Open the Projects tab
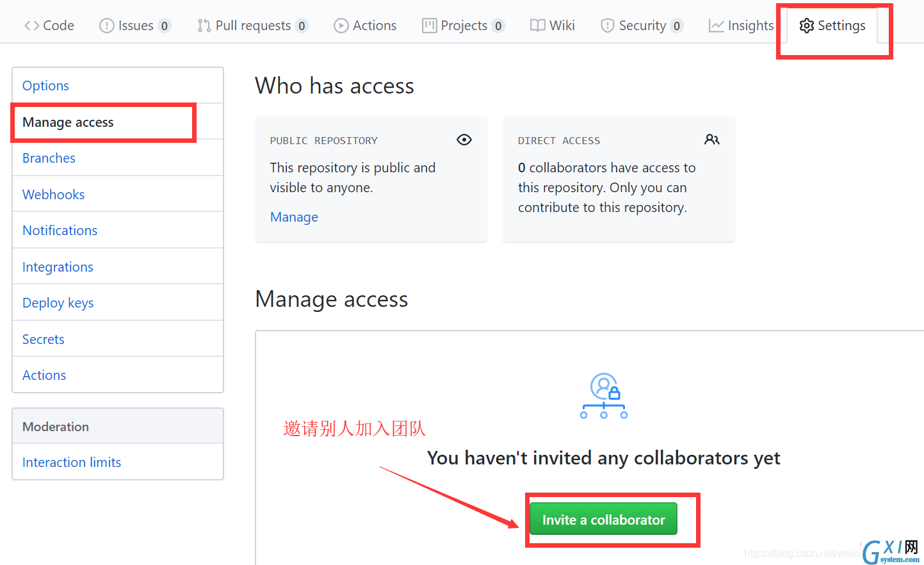 pyautogui.click(x=464, y=26)
